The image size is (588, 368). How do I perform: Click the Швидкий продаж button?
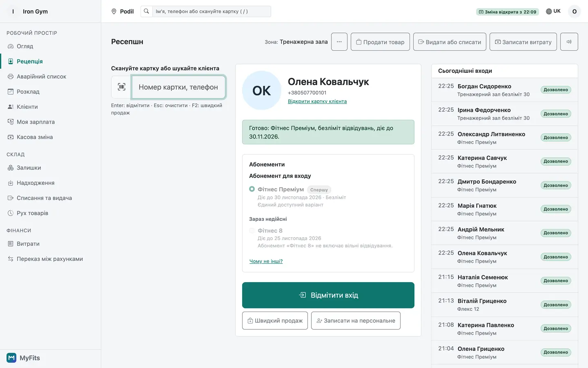(x=275, y=321)
